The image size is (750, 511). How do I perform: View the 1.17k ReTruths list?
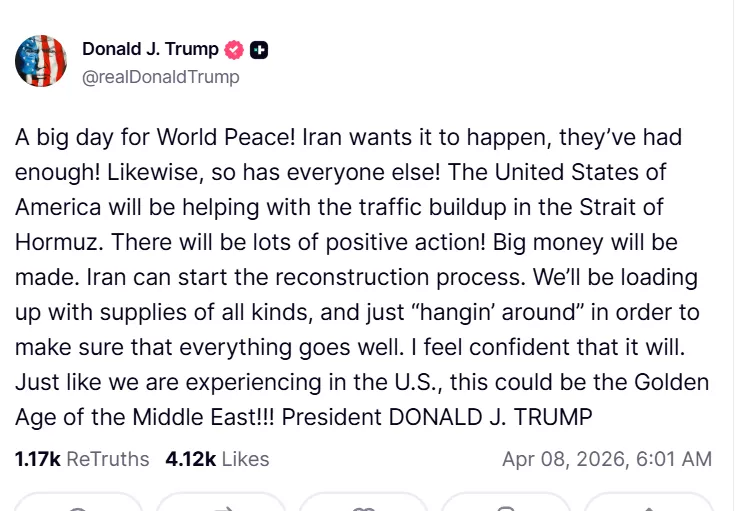(x=82, y=459)
